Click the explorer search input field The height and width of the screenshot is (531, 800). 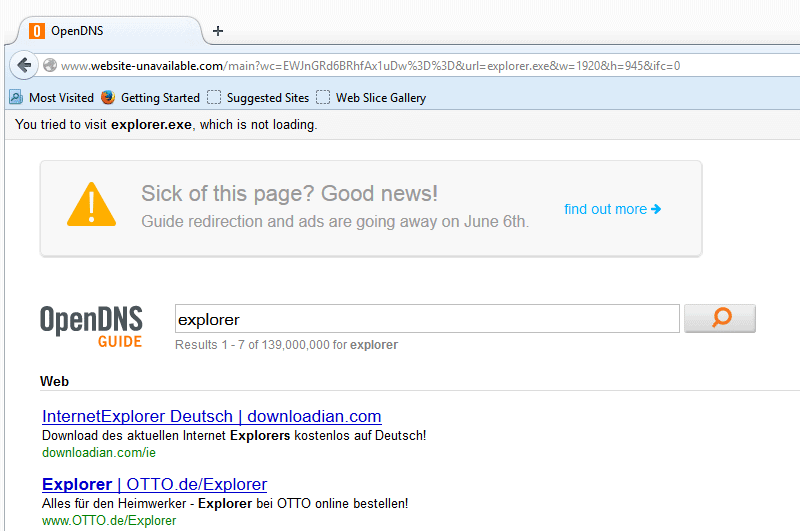427,319
